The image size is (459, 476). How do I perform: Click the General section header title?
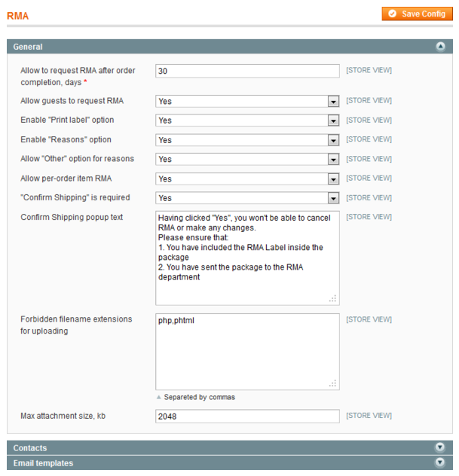28,47
